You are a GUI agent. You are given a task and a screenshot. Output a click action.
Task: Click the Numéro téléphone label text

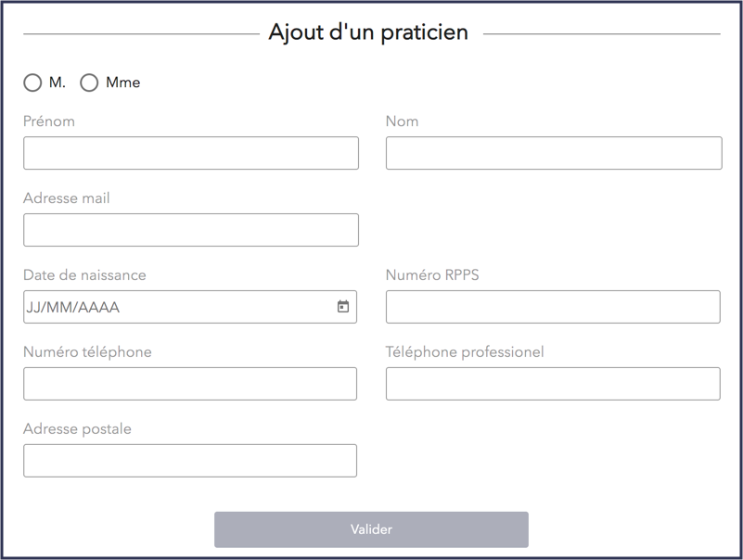(87, 352)
